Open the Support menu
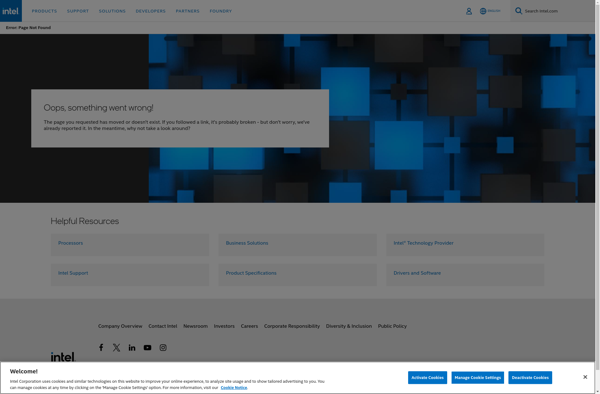The width and height of the screenshot is (600, 394). tap(78, 11)
